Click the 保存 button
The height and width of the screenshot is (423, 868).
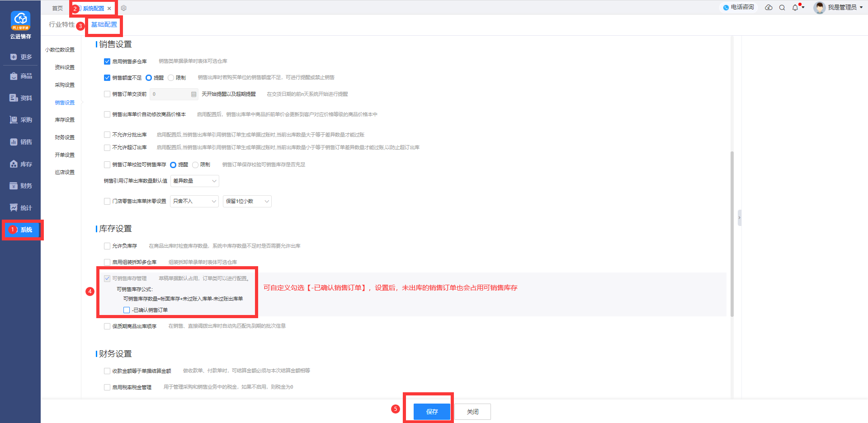(x=432, y=412)
